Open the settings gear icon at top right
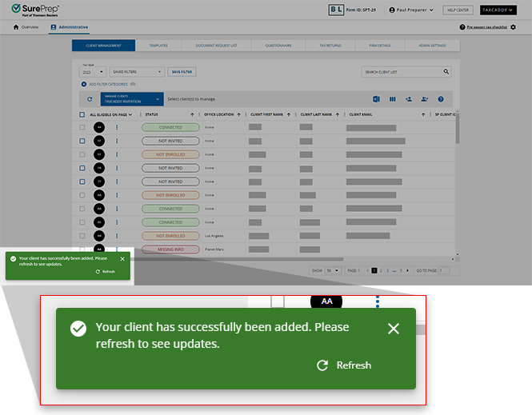532x415 pixels. pyautogui.click(x=513, y=27)
